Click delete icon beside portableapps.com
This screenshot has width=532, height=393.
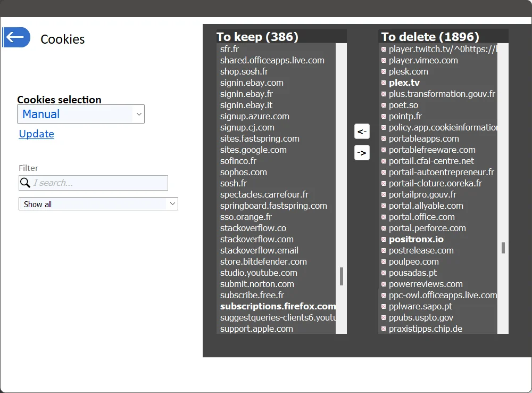(x=384, y=139)
